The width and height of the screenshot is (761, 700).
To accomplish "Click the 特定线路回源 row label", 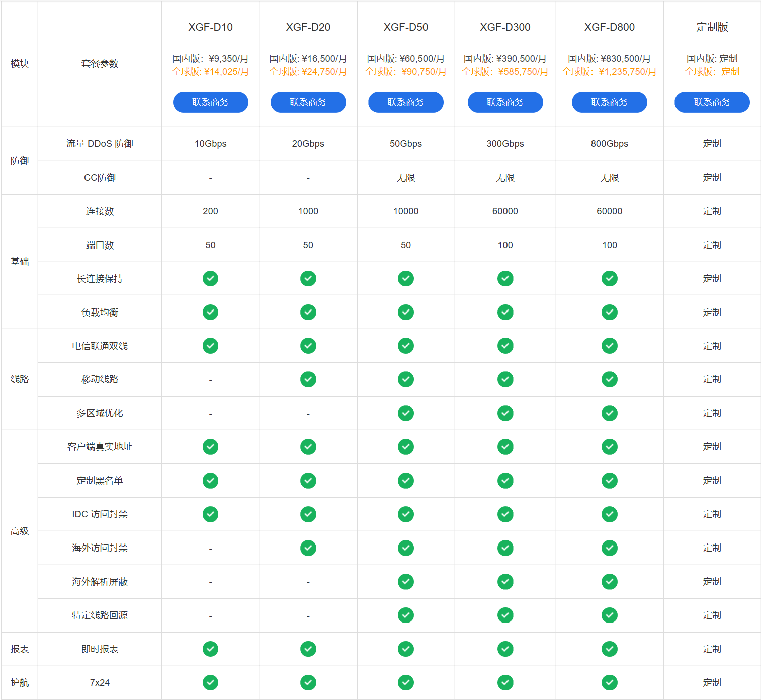I will pos(100,615).
